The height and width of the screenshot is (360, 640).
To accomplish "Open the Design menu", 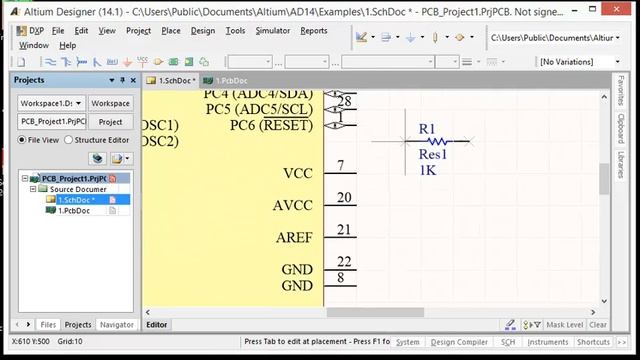I will (203, 31).
